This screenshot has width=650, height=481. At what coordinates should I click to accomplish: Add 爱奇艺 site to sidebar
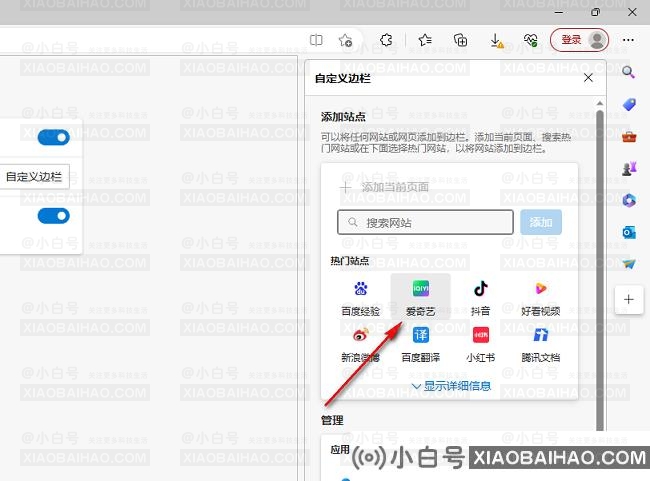pos(420,297)
